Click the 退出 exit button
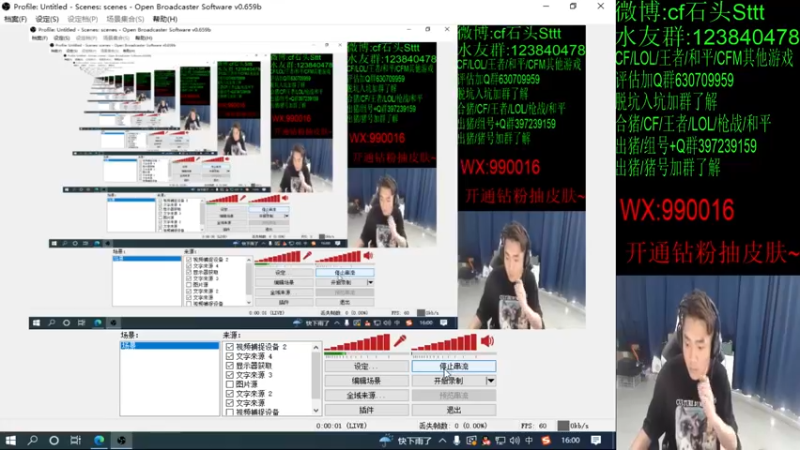This screenshot has height=450, width=800. click(x=454, y=410)
